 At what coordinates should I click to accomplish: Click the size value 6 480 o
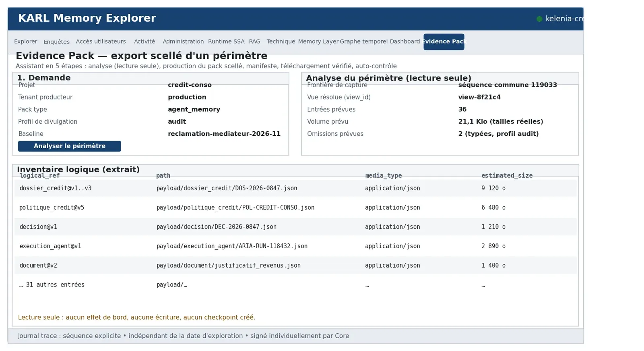pos(493,208)
